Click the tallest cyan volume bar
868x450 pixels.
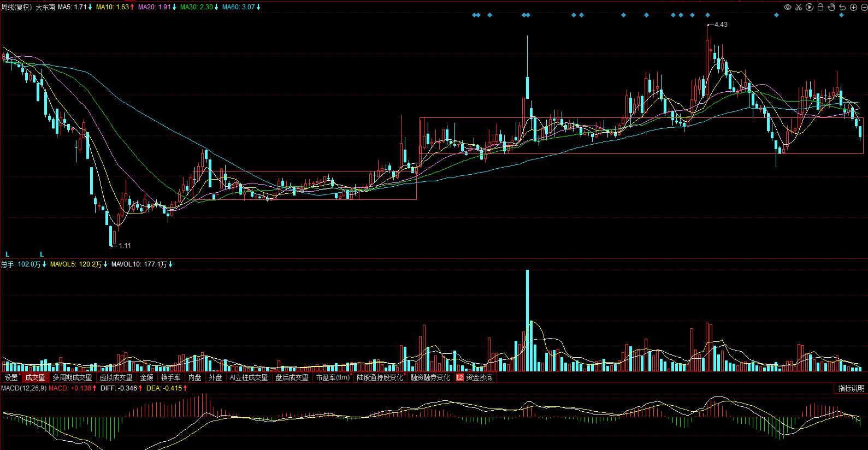click(527, 321)
